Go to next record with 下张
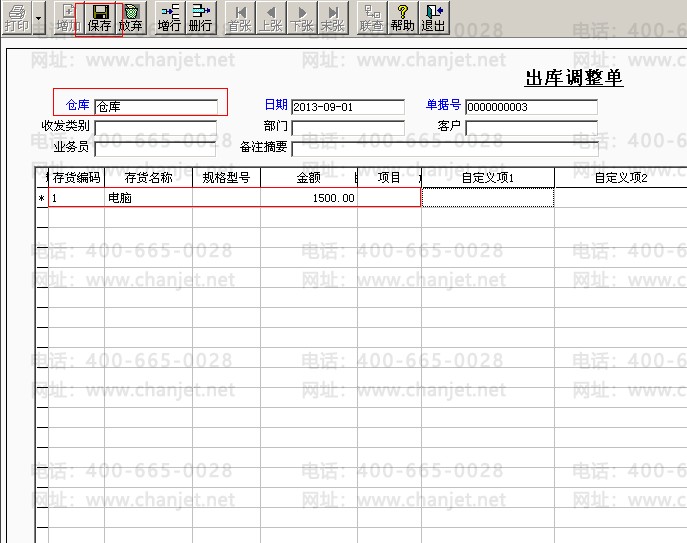 pos(302,18)
